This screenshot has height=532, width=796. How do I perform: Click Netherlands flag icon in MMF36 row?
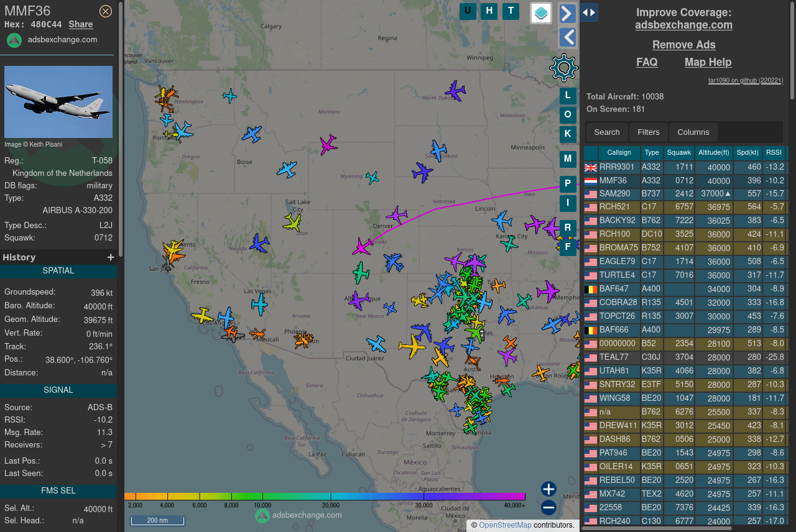coord(590,181)
